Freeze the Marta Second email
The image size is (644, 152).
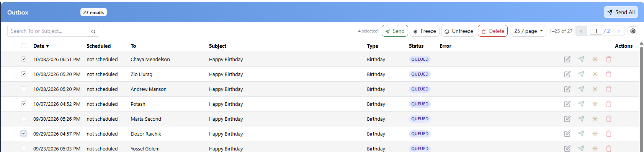pyautogui.click(x=595, y=119)
